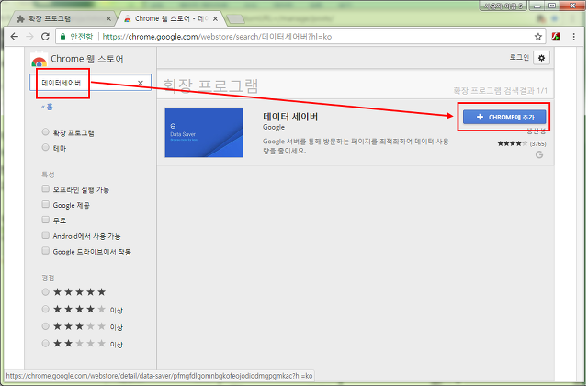
Task: Click the 3765 ratings star row
Action: [522, 143]
